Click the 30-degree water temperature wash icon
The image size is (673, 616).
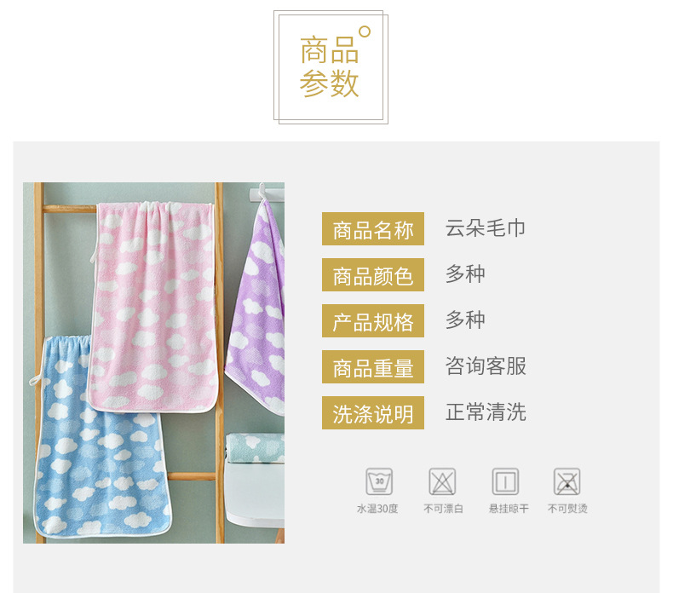point(379,481)
